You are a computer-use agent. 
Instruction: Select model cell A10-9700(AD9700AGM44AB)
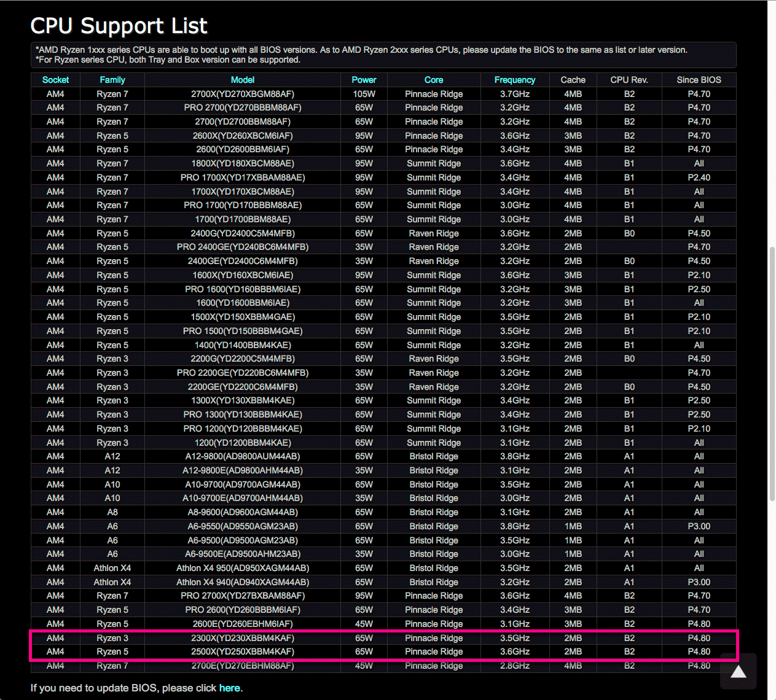click(x=243, y=484)
